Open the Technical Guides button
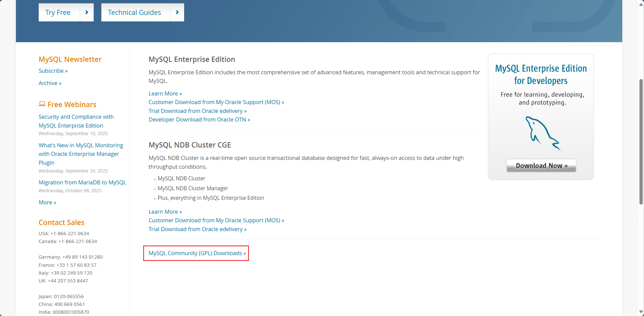 [134, 12]
